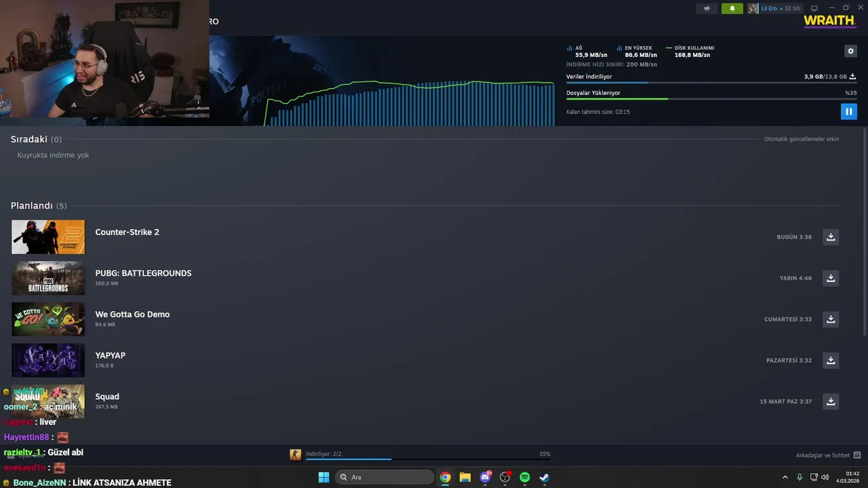Expand the Lil Ero account dropdown
Image resolution: width=868 pixels, height=488 pixels.
tap(781, 8)
